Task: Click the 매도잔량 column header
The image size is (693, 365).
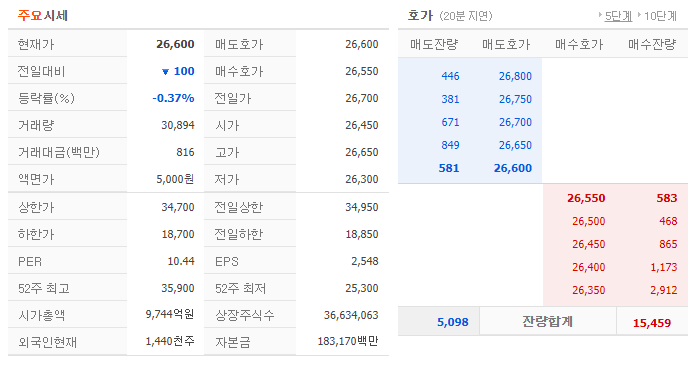Action: click(434, 44)
